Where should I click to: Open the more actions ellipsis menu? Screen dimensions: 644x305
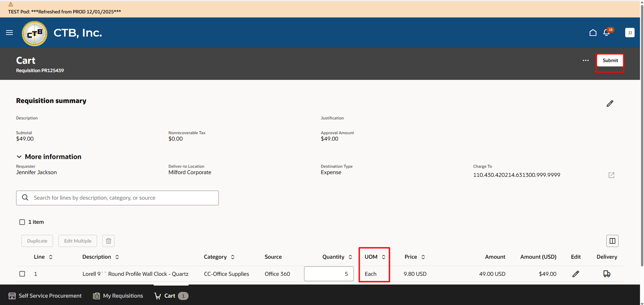click(586, 61)
